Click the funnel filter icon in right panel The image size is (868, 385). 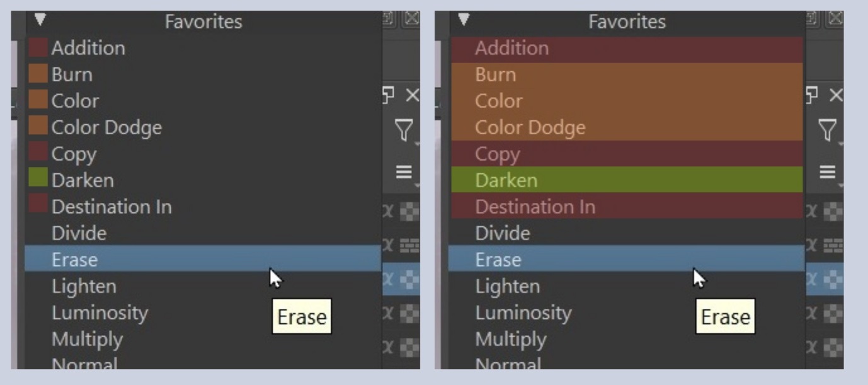tap(827, 131)
